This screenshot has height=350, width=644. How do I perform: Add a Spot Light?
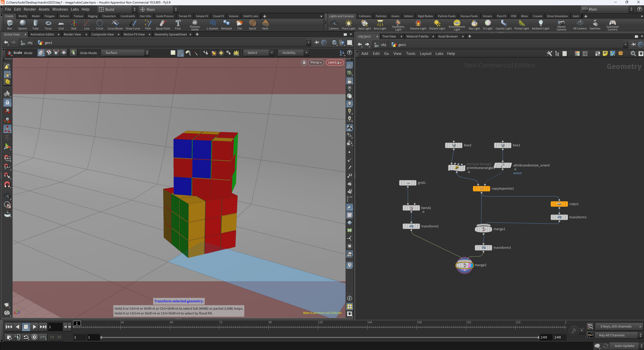[x=364, y=25]
